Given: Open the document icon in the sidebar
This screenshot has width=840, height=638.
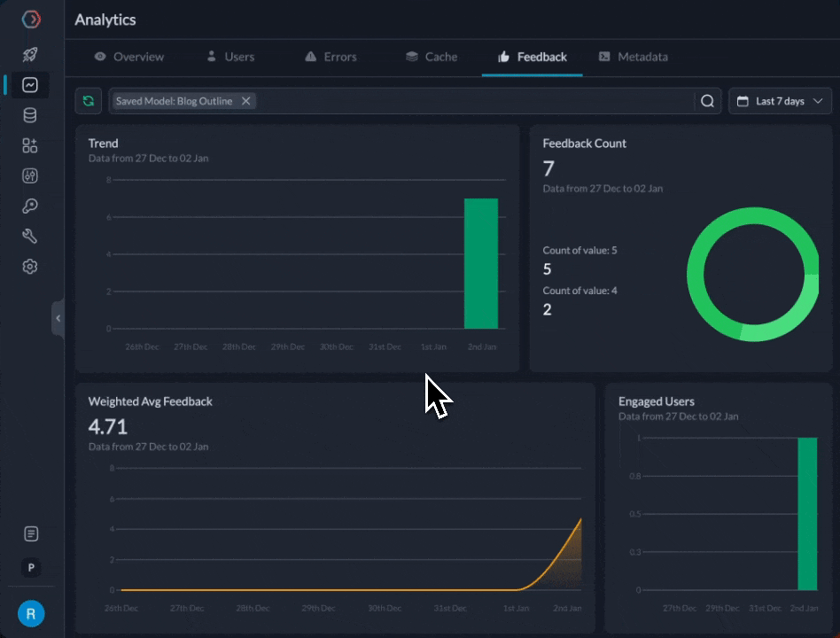Looking at the screenshot, I should point(31,533).
